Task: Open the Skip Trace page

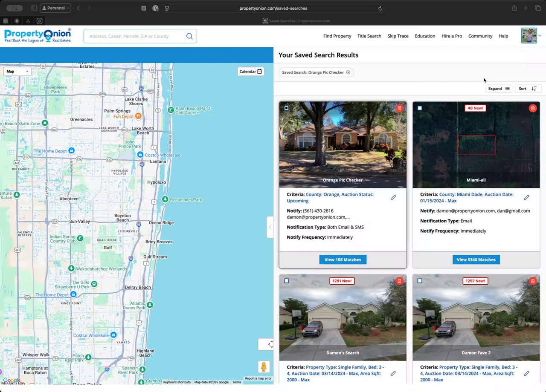Action: pyautogui.click(x=398, y=36)
